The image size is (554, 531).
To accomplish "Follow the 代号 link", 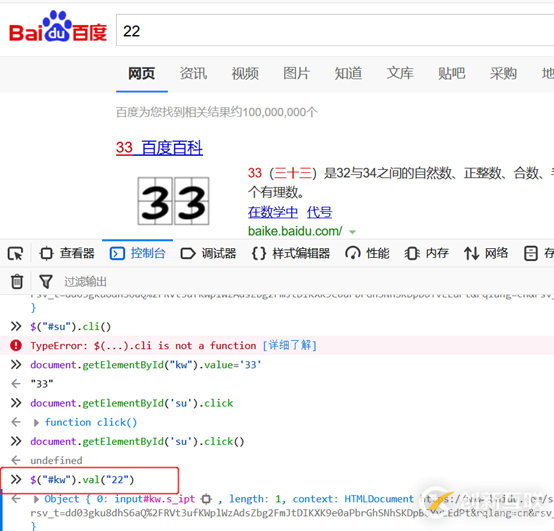I will pyautogui.click(x=319, y=212).
